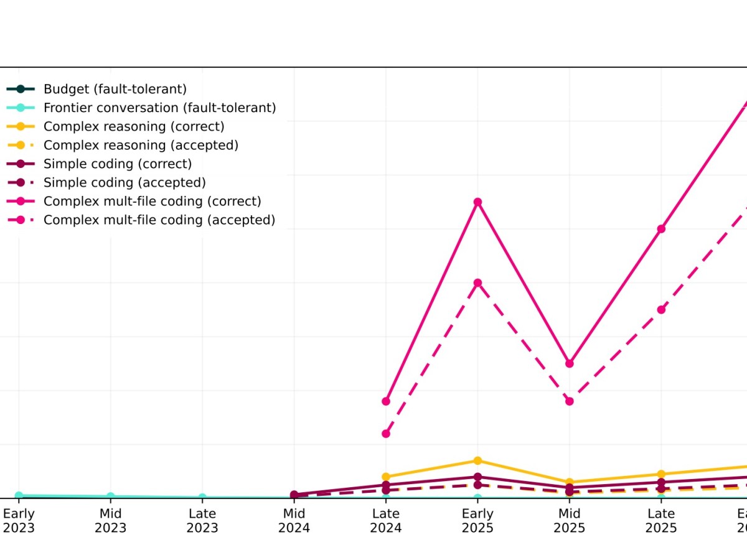
Task: Click the dashed maroon Simple coding legend marker
Action: tap(21, 182)
